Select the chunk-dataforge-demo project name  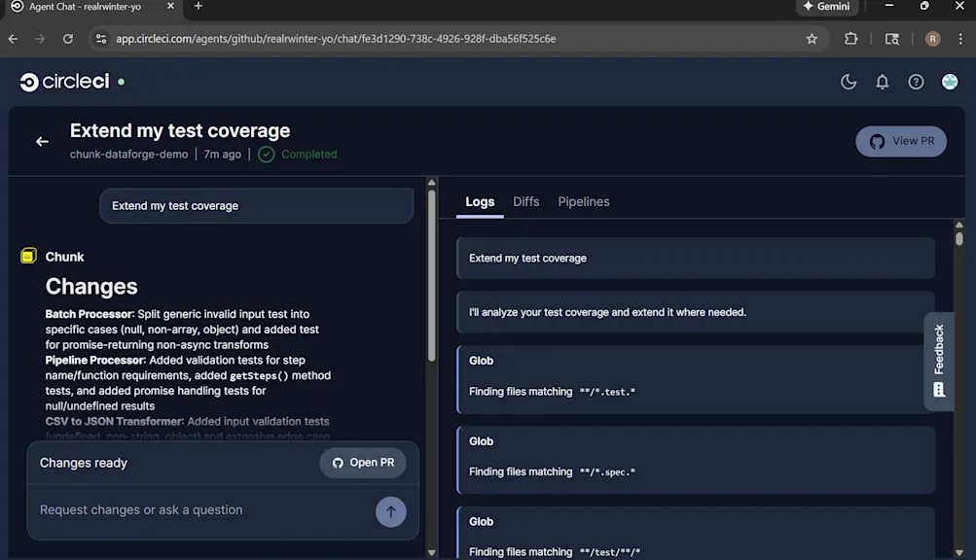128,155
